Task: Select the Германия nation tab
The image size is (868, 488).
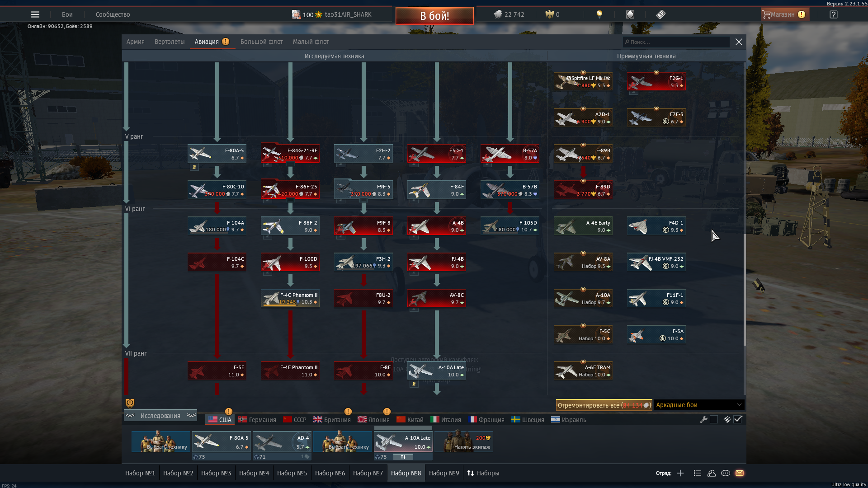Action: pyautogui.click(x=257, y=420)
